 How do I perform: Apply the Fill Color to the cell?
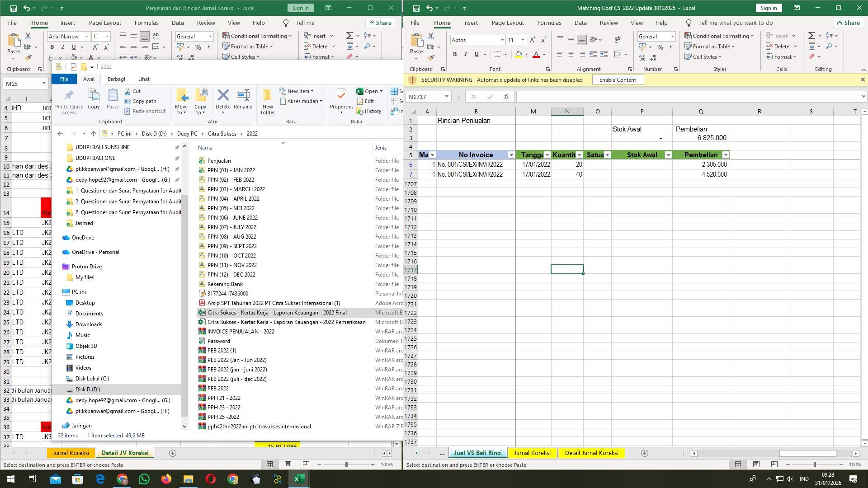(518, 54)
